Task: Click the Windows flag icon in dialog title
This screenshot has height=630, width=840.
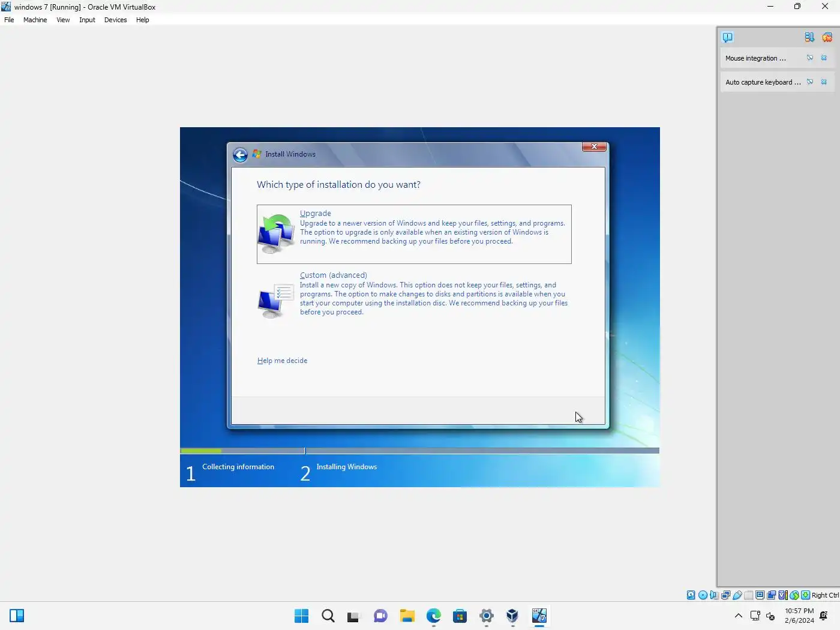Action: click(257, 154)
